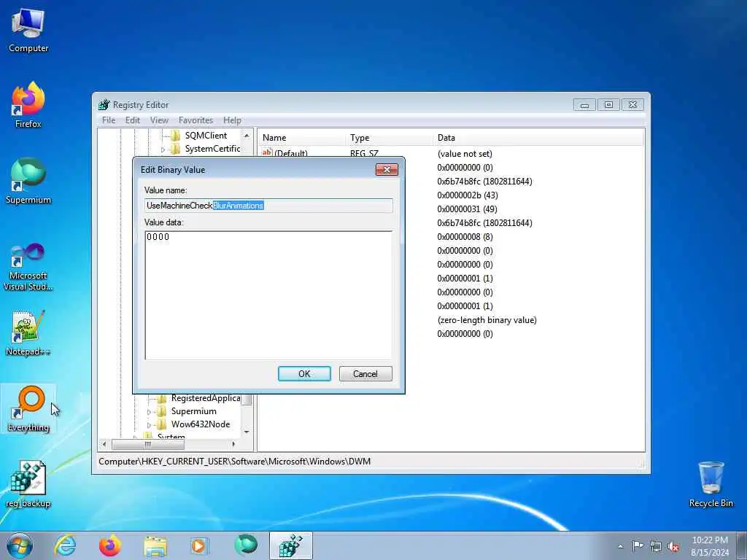Cancel the Edit Binary Value dialog

tap(365, 374)
